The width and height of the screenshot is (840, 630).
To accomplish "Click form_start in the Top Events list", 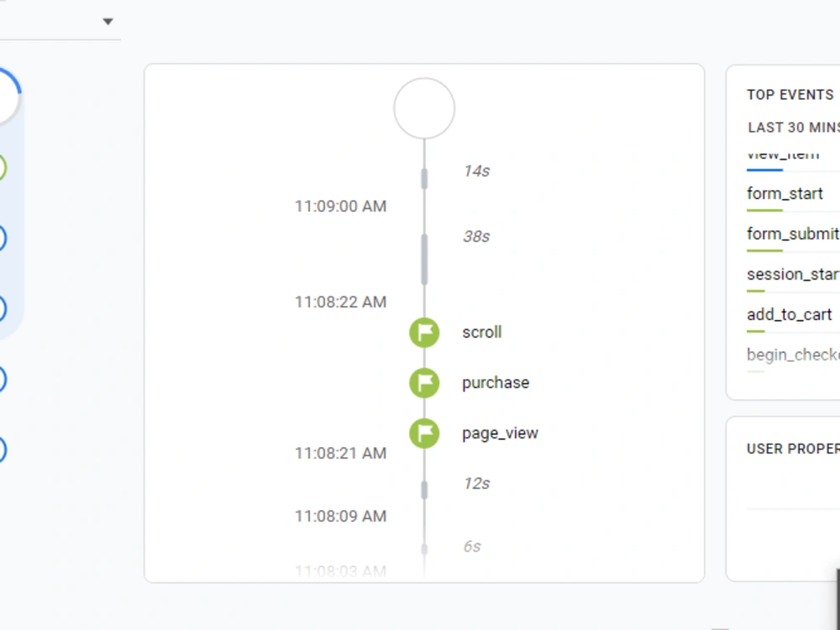I will click(x=784, y=193).
